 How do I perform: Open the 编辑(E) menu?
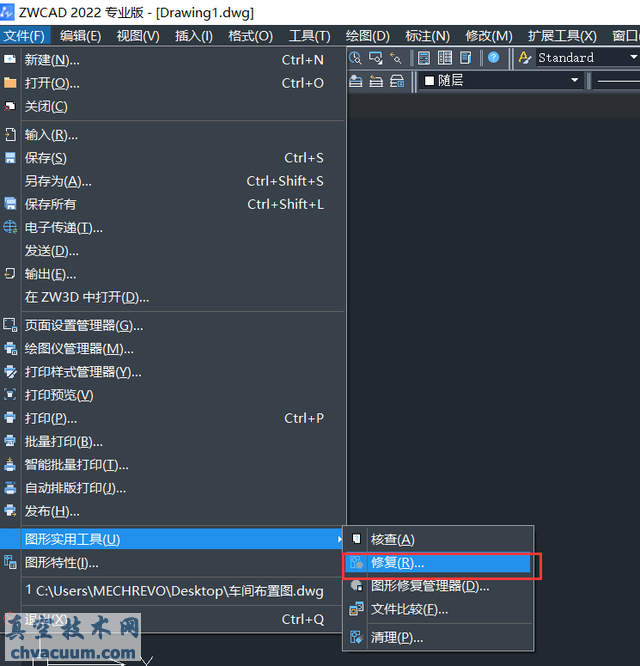pos(81,36)
